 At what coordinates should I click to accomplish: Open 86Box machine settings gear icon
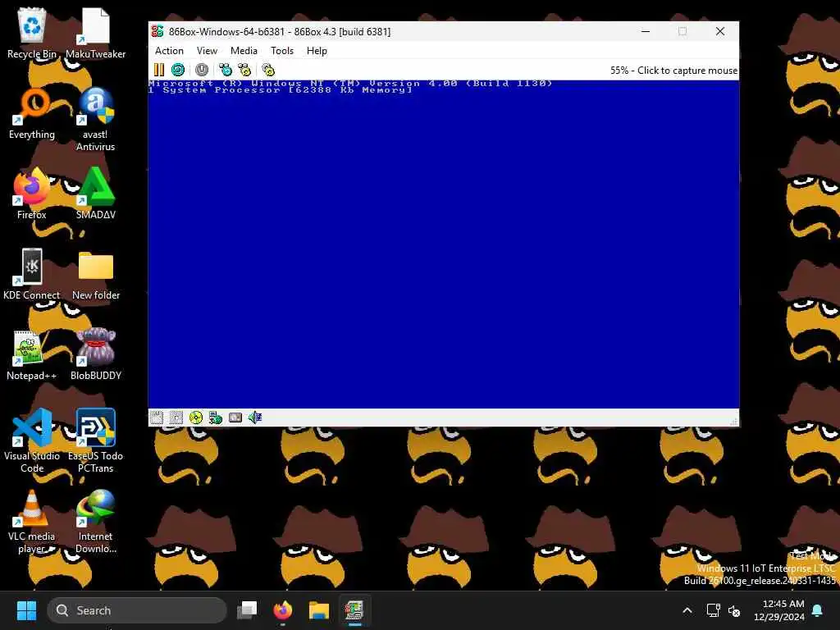[268, 70]
